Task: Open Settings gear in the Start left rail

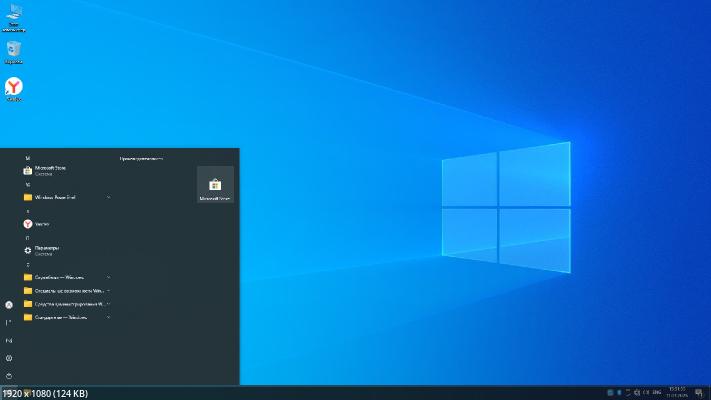Action: [9, 358]
